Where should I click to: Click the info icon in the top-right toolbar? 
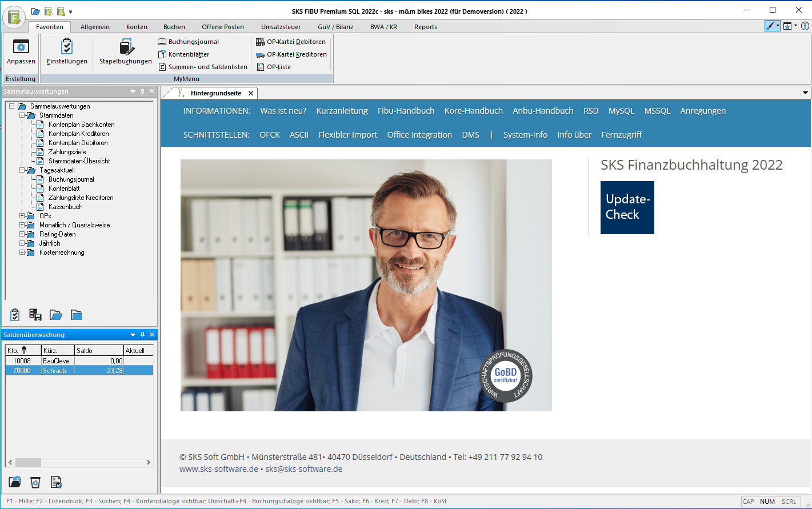pos(805,26)
